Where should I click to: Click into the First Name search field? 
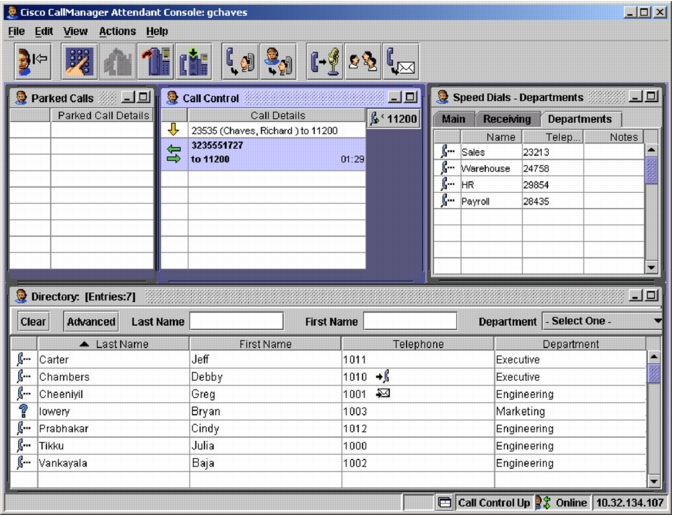tap(410, 321)
